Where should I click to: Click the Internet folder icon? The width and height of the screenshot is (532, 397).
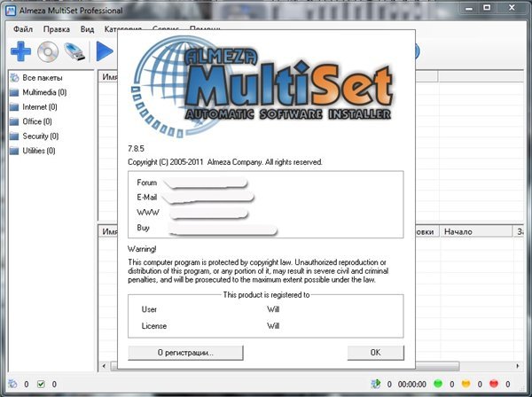(x=14, y=107)
